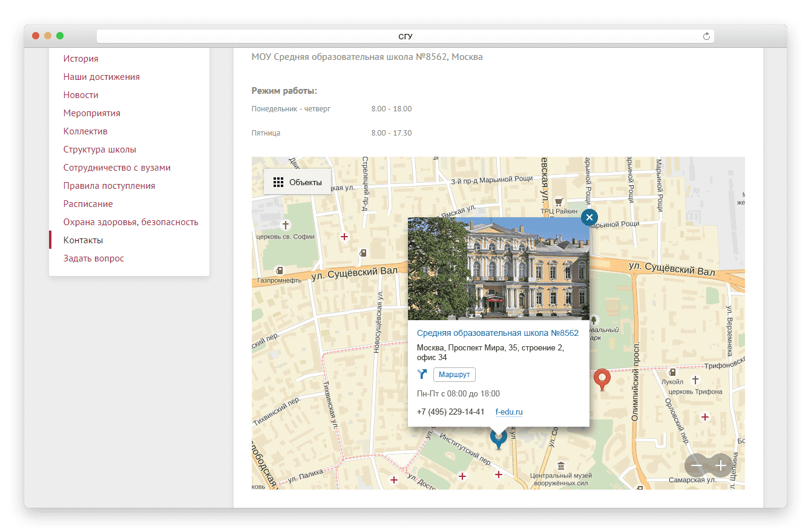Image resolution: width=811 pixels, height=532 pixels.
Task: Click the school building photo in balloon
Action: (x=499, y=269)
